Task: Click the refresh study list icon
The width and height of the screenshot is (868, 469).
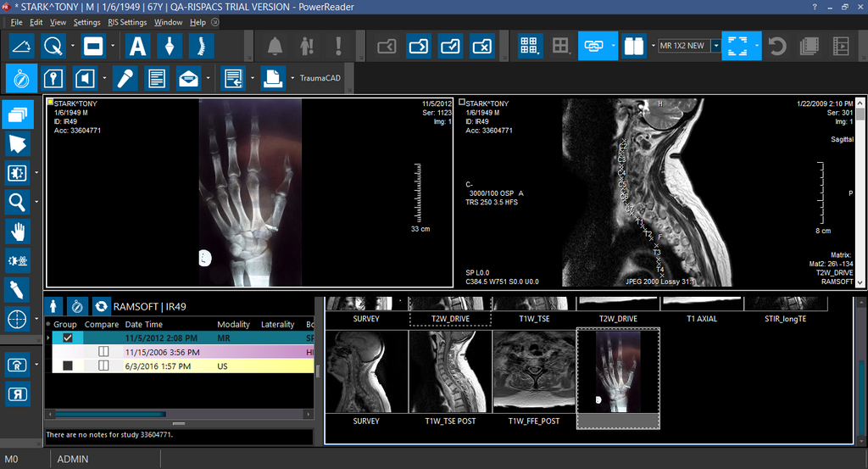Action: point(101,305)
